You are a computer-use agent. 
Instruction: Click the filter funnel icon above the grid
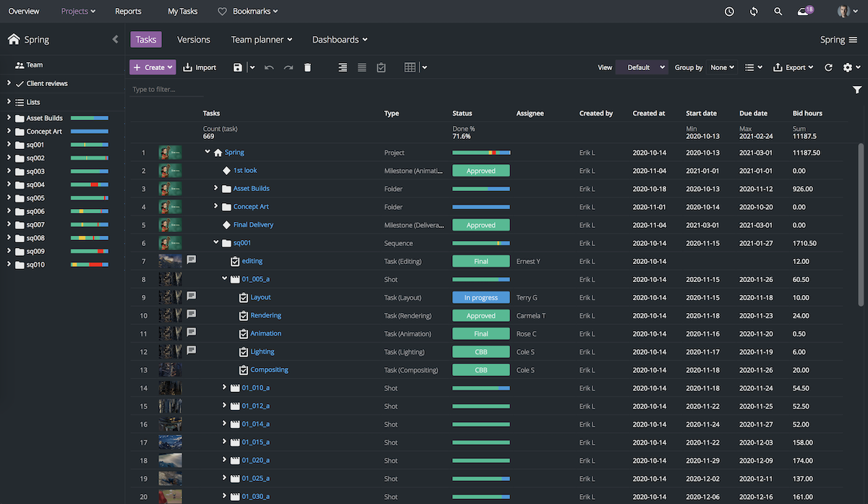pos(857,90)
